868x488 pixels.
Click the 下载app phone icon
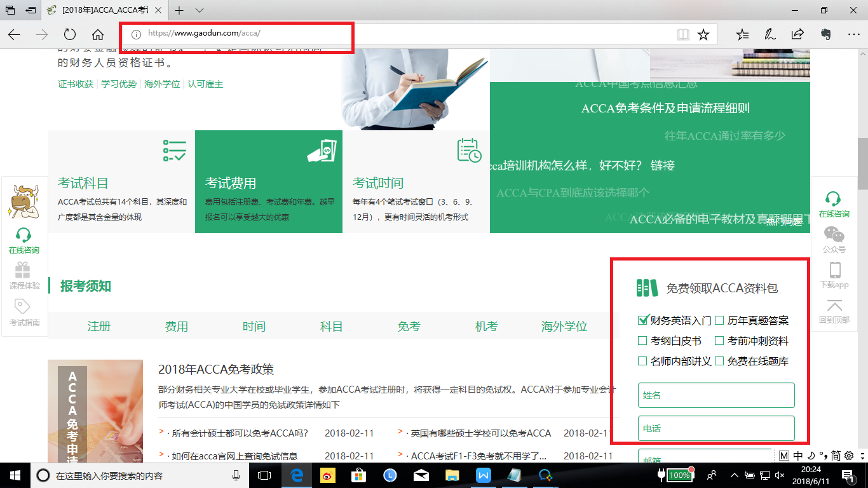[x=834, y=270]
